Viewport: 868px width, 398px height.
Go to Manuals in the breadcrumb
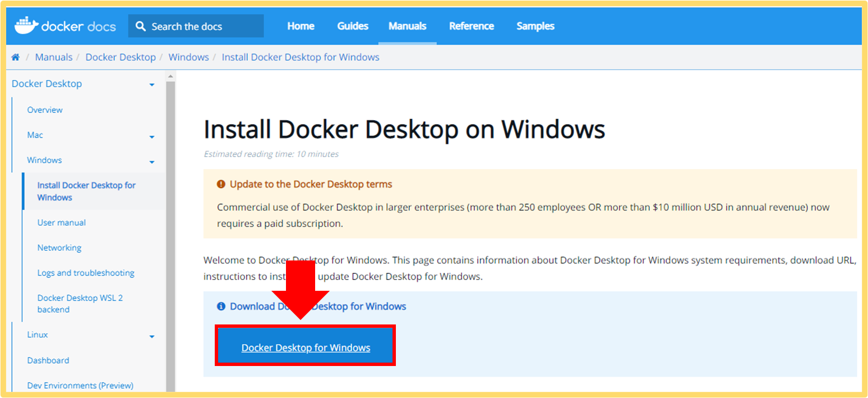tap(54, 57)
